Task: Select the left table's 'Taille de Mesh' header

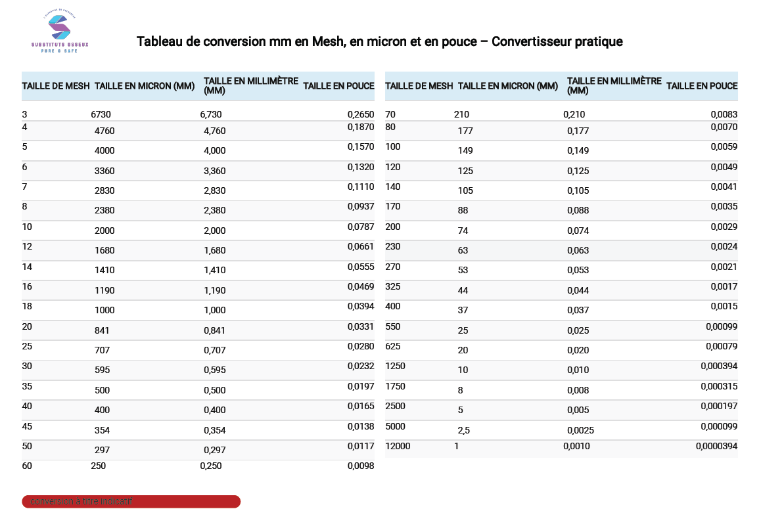Action: click(56, 86)
